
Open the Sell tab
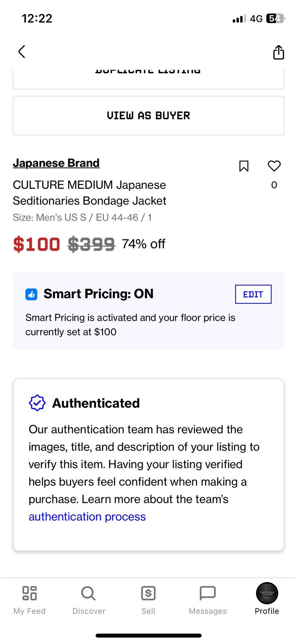coord(148,600)
